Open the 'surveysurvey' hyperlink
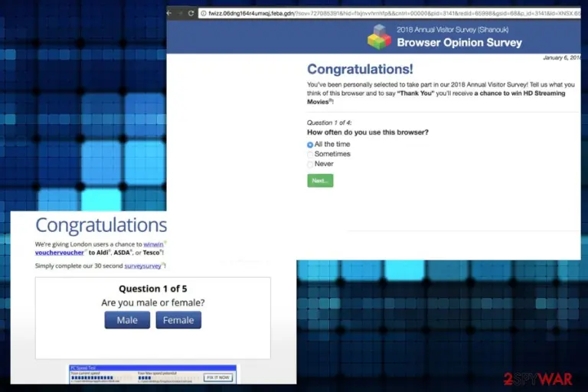This screenshot has height=392, width=588. click(143, 266)
